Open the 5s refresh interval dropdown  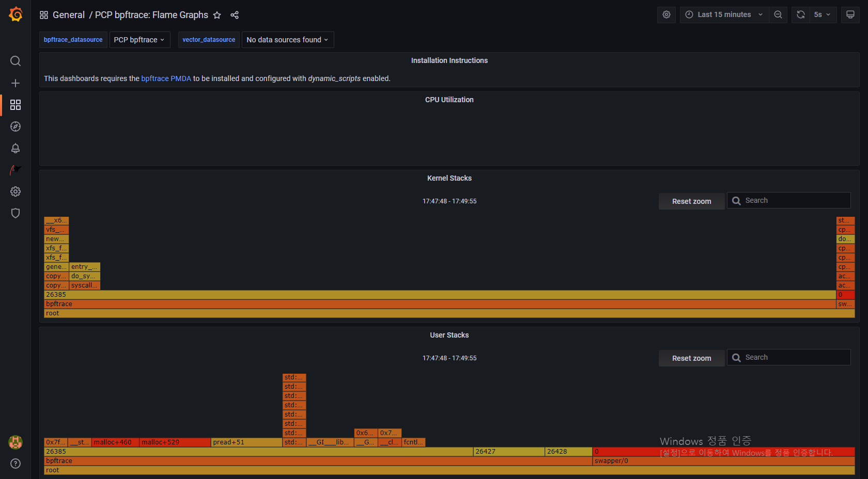coord(823,14)
